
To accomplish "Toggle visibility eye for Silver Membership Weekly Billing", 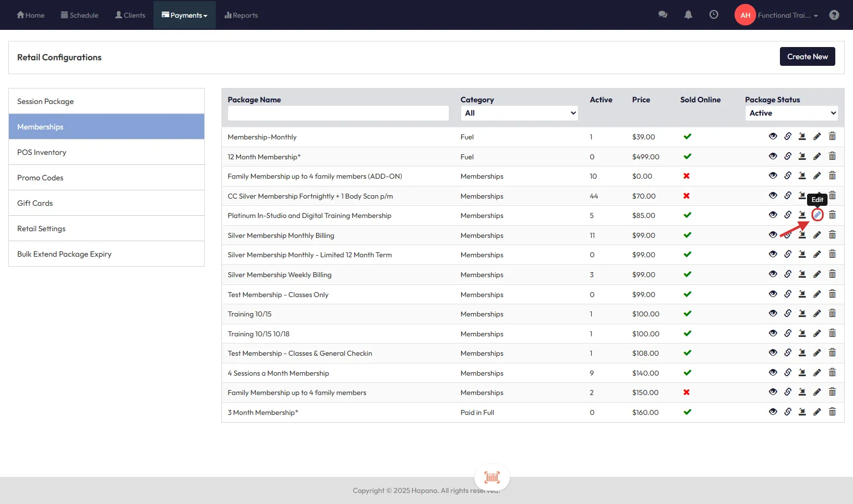I will click(773, 274).
